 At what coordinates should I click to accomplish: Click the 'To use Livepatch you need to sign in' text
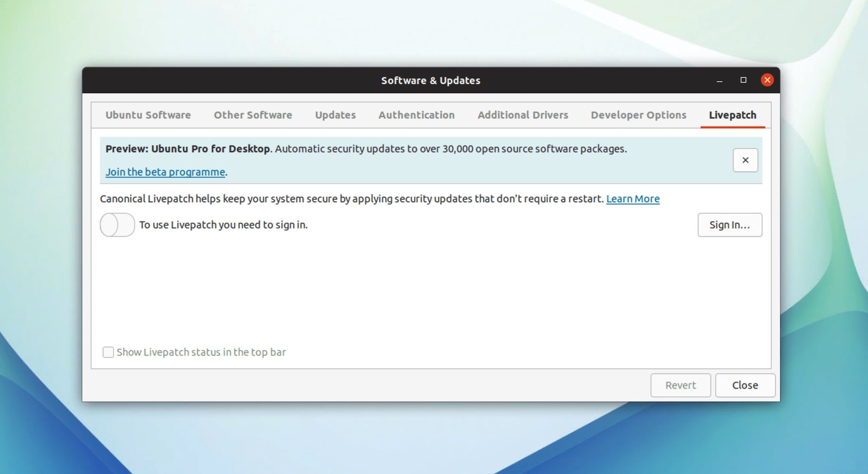coord(223,225)
